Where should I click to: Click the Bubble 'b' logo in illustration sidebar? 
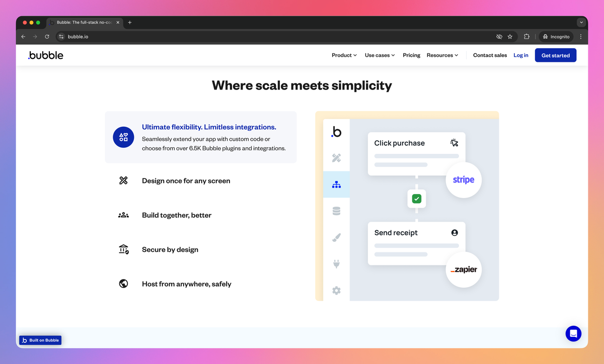tap(336, 132)
